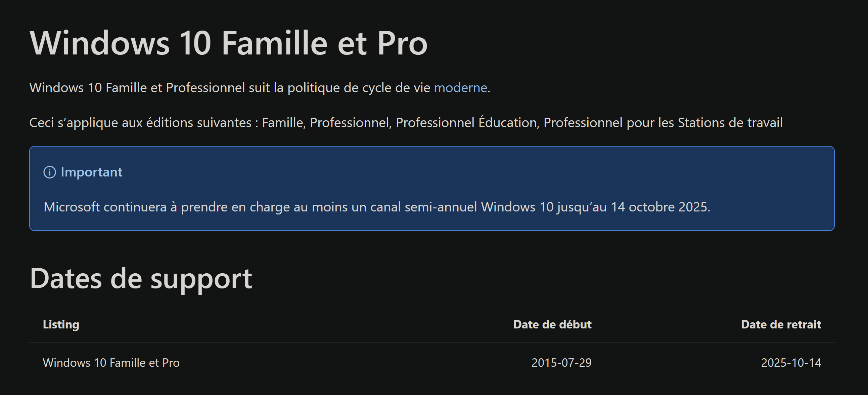
Task: Click the "Dates de support" heading
Action: pos(141,279)
